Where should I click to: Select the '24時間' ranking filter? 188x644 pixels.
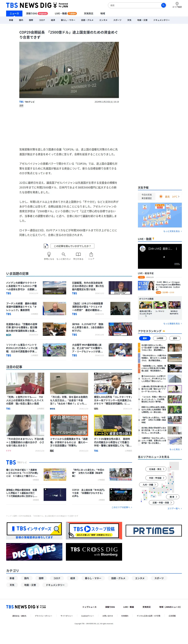coord(160,338)
